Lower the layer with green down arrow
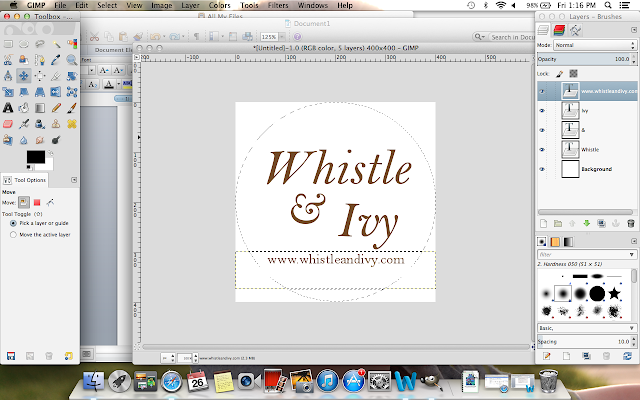 coord(587,223)
